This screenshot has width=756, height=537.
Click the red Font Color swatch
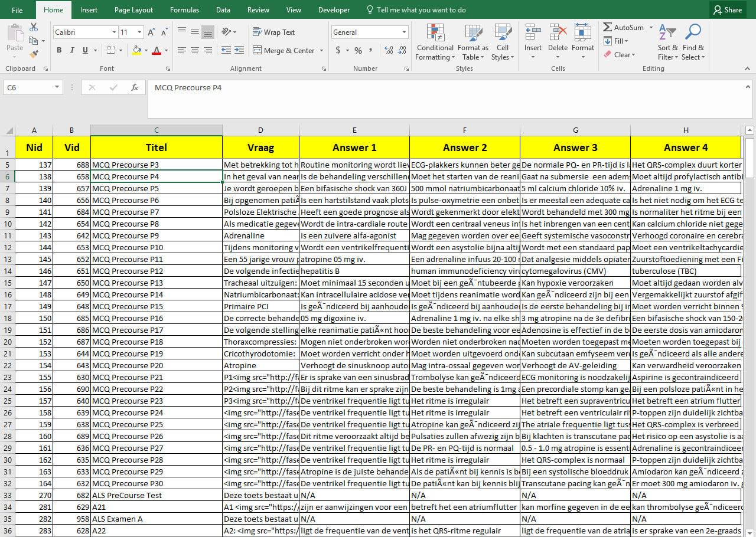[x=157, y=54]
